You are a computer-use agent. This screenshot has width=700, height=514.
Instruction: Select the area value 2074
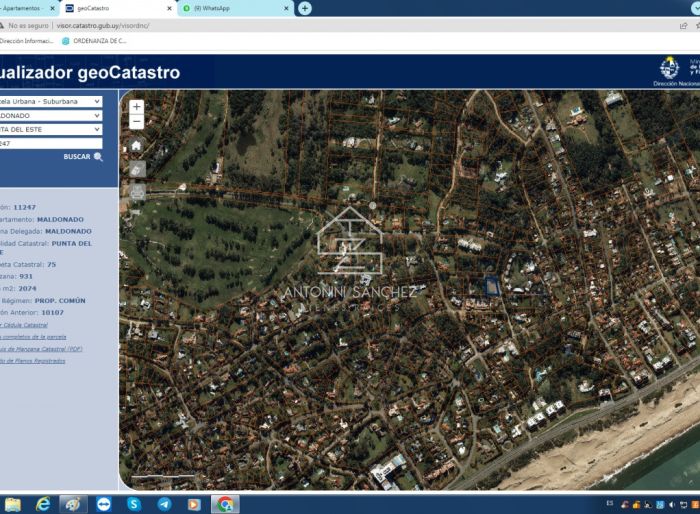[27, 288]
